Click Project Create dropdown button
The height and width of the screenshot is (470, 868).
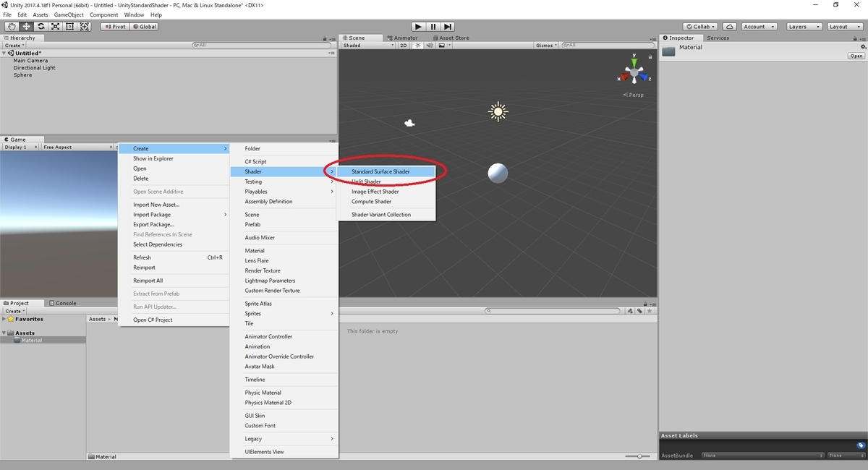pos(14,311)
